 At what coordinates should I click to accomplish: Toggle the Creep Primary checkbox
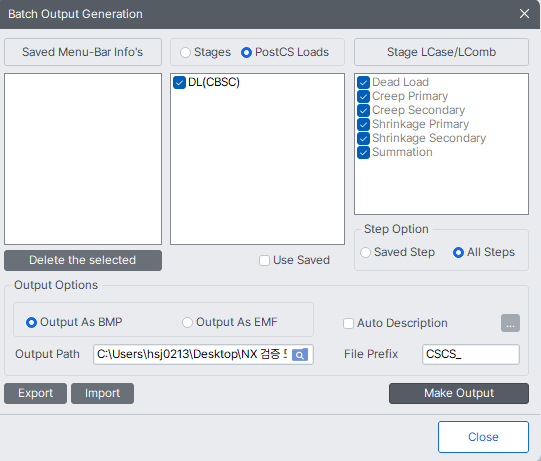pos(363,96)
